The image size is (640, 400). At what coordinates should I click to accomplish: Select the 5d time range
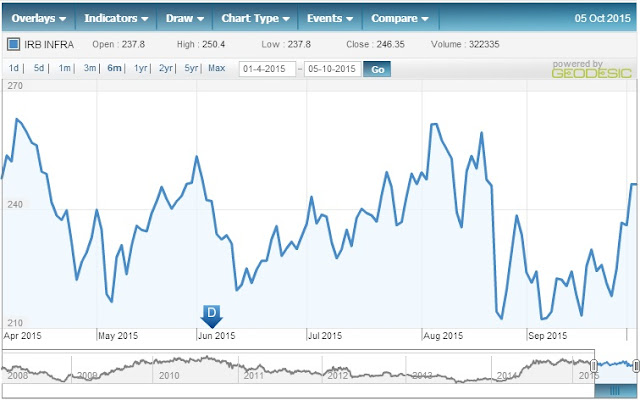pyautogui.click(x=39, y=68)
